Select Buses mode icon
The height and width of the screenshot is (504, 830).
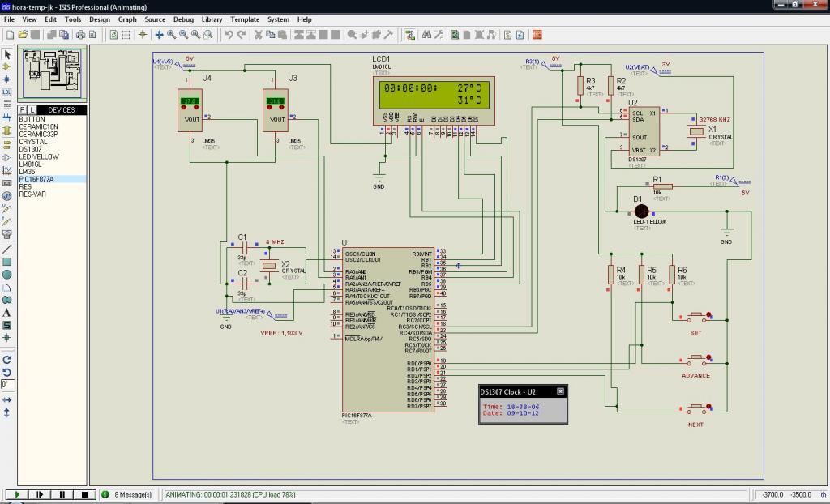6,117
